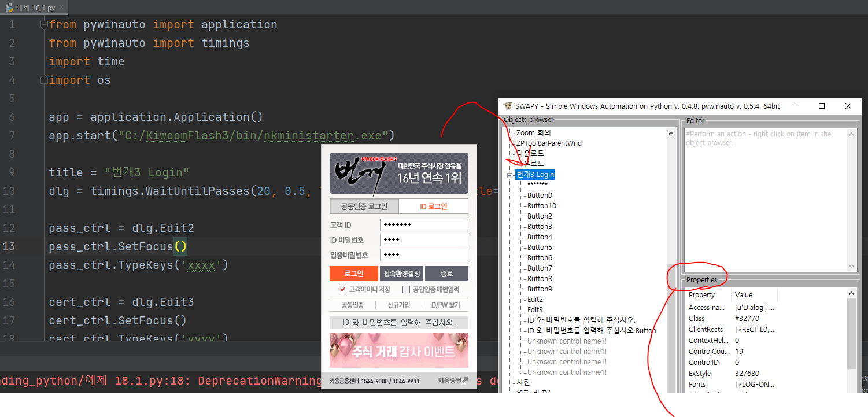Select Zoom 회의 in Objects browser
Screen dimensions: 868x417
point(534,132)
